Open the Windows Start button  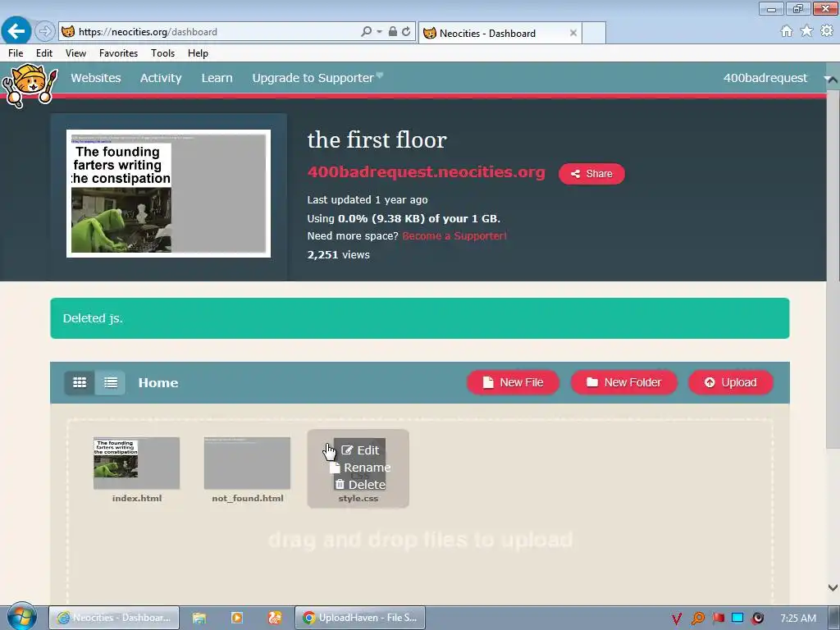21,617
